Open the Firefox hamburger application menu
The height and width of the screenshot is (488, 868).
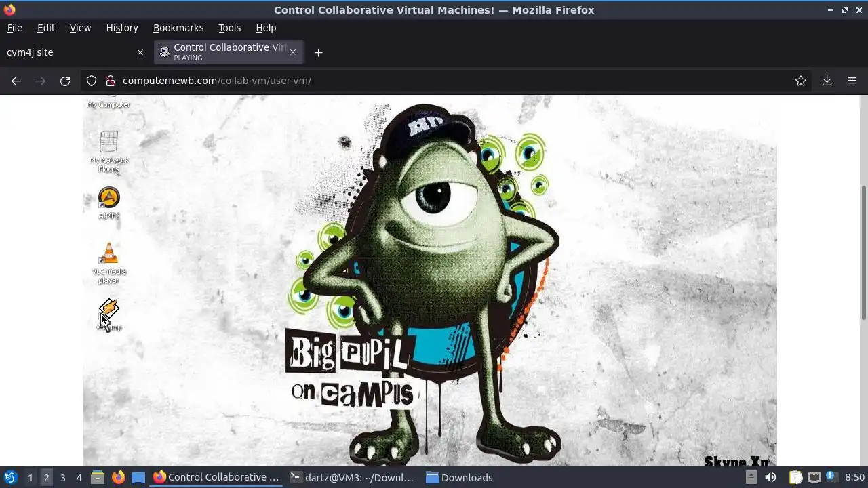point(852,81)
